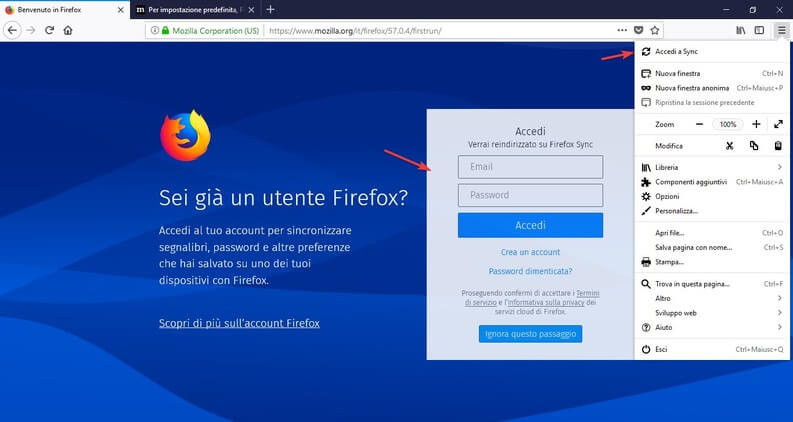Choose Personalizza... menu entry
Viewport: 793px width, 422px height.
point(712,211)
